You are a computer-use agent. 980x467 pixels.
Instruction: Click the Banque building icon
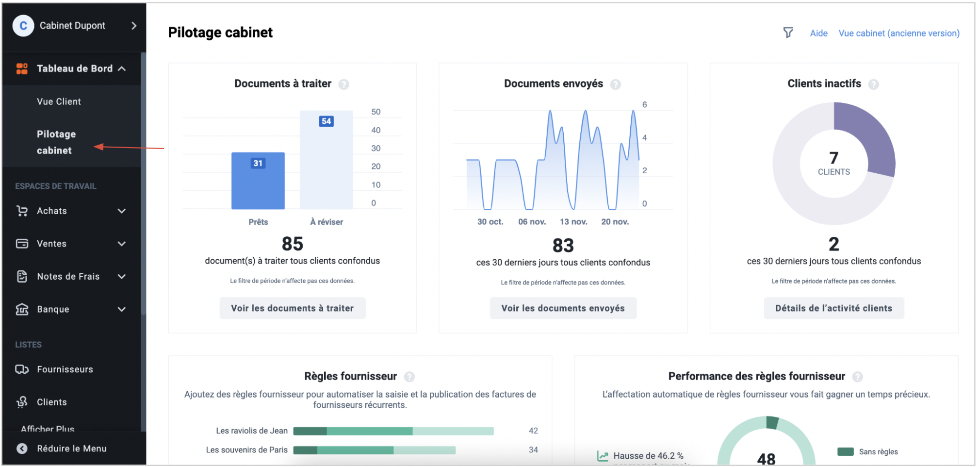click(x=22, y=309)
